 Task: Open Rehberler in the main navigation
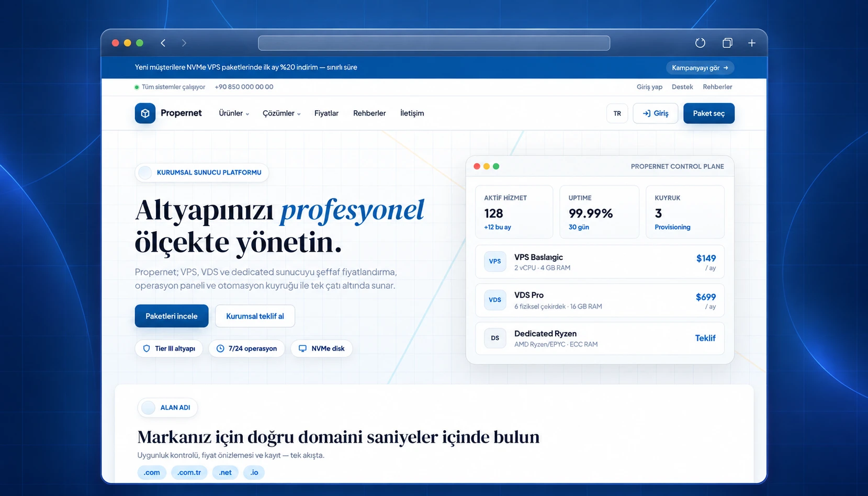tap(369, 113)
